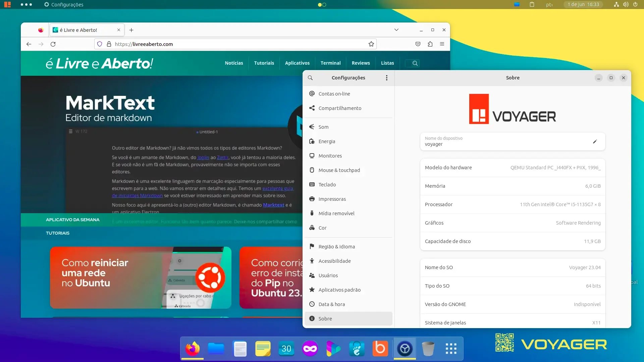Open the Reviews menu item
The height and width of the screenshot is (362, 644).
click(x=361, y=63)
